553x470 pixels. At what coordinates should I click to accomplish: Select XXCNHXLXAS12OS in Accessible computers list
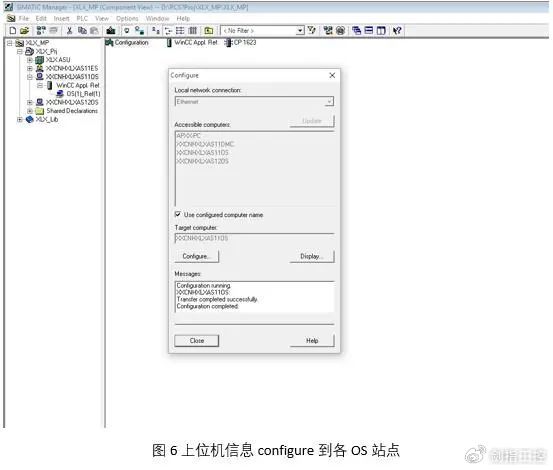point(202,161)
